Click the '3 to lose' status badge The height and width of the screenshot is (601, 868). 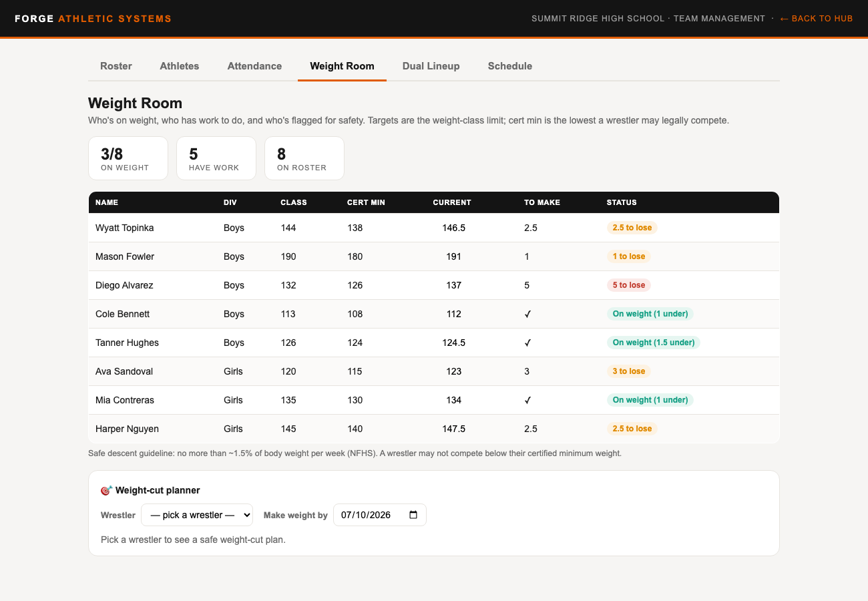(629, 371)
